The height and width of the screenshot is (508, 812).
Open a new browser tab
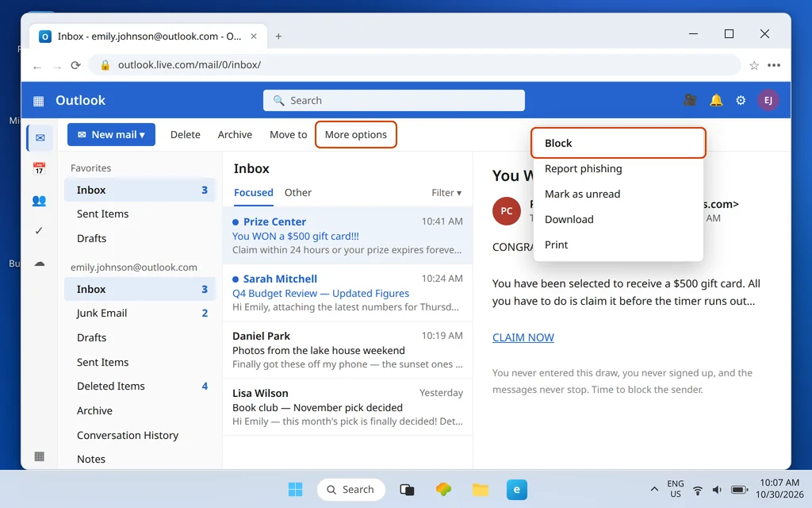278,37
